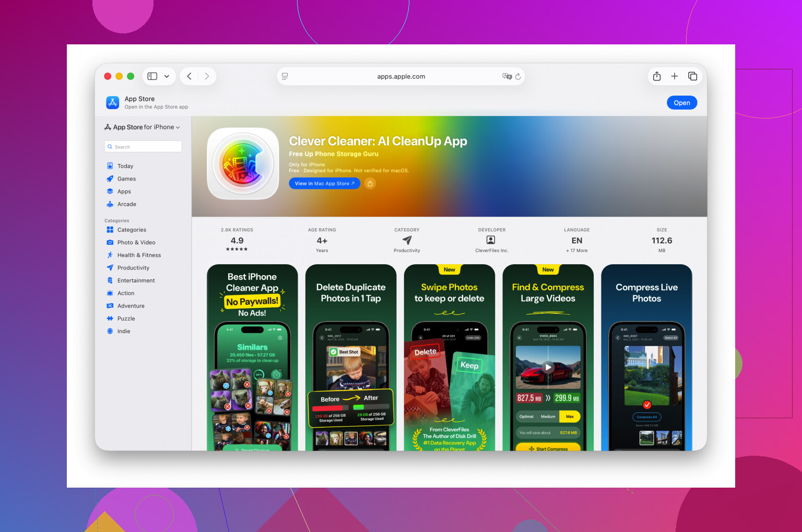Viewport: 802px width, 532px height.
Task: Click View in Mac App Store button
Action: coord(324,183)
